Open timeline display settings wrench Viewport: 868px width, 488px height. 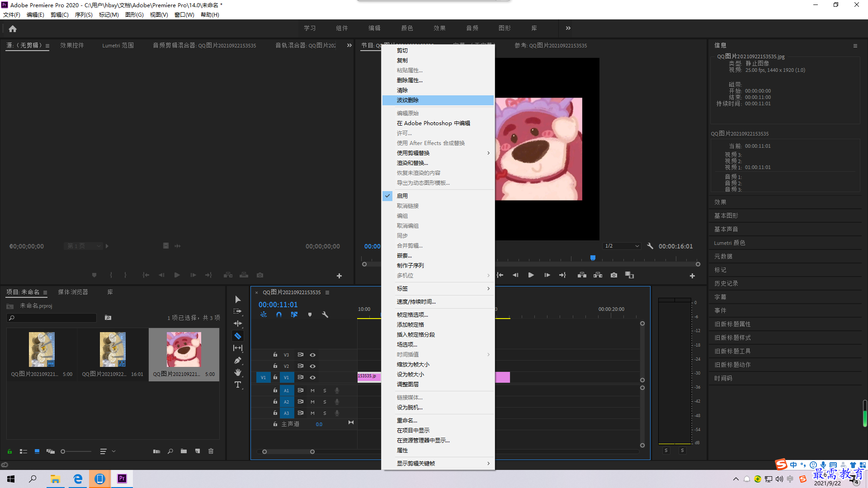click(325, 314)
